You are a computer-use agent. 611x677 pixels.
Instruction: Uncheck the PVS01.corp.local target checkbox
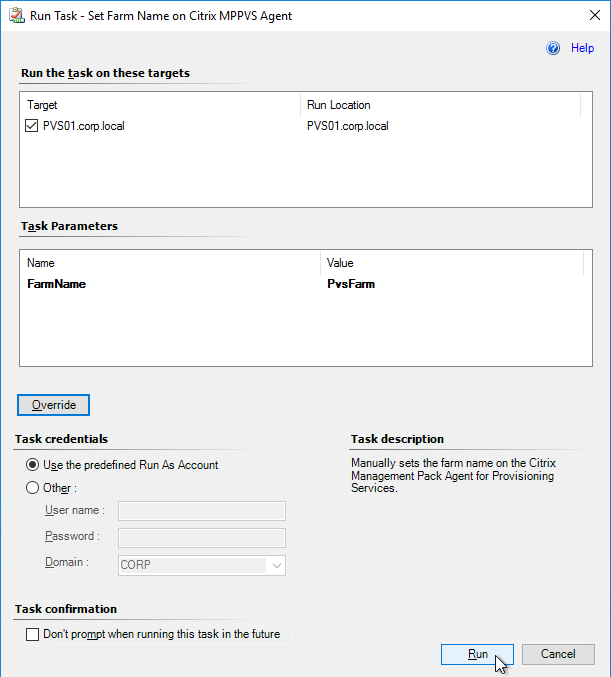pos(32,126)
